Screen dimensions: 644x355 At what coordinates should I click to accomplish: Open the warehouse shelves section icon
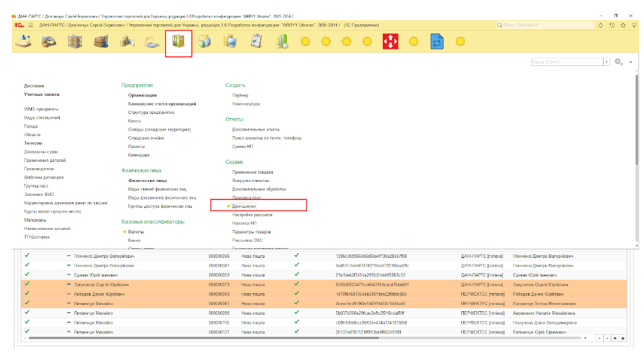coord(74,42)
